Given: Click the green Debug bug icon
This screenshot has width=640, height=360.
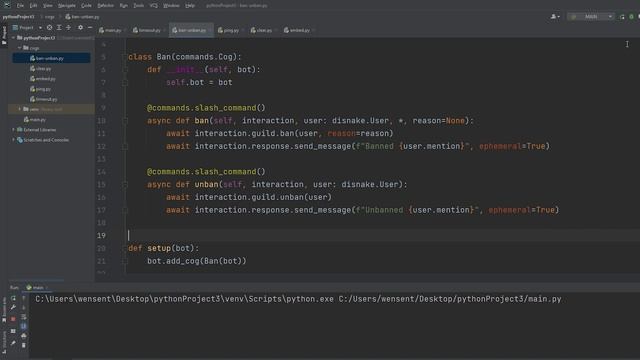Looking at the screenshot, I should pos(631,17).
